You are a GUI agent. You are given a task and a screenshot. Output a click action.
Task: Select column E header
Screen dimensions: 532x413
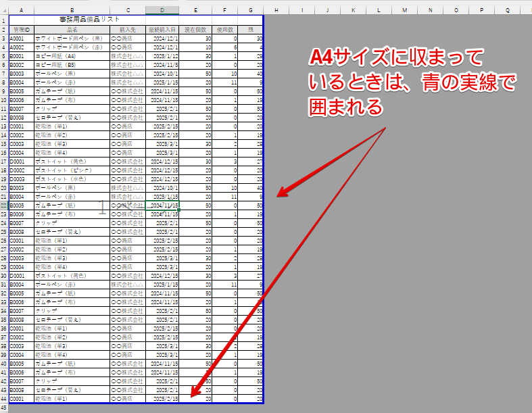coord(195,11)
